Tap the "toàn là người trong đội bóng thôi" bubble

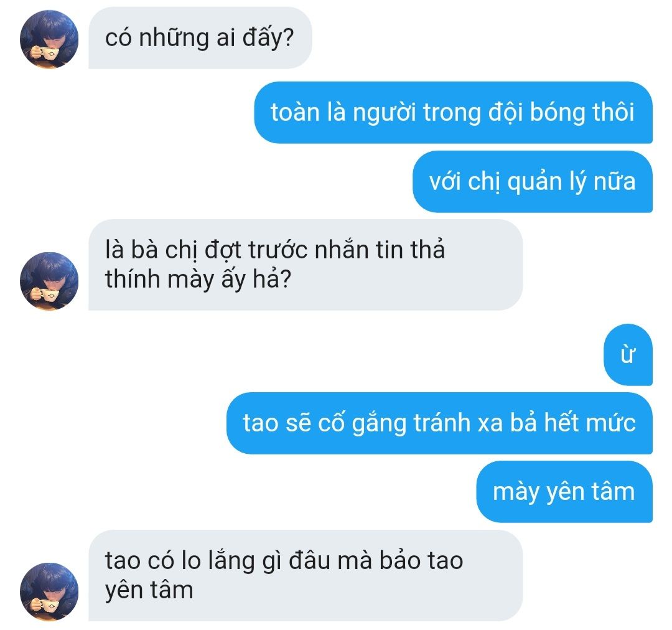click(454, 112)
